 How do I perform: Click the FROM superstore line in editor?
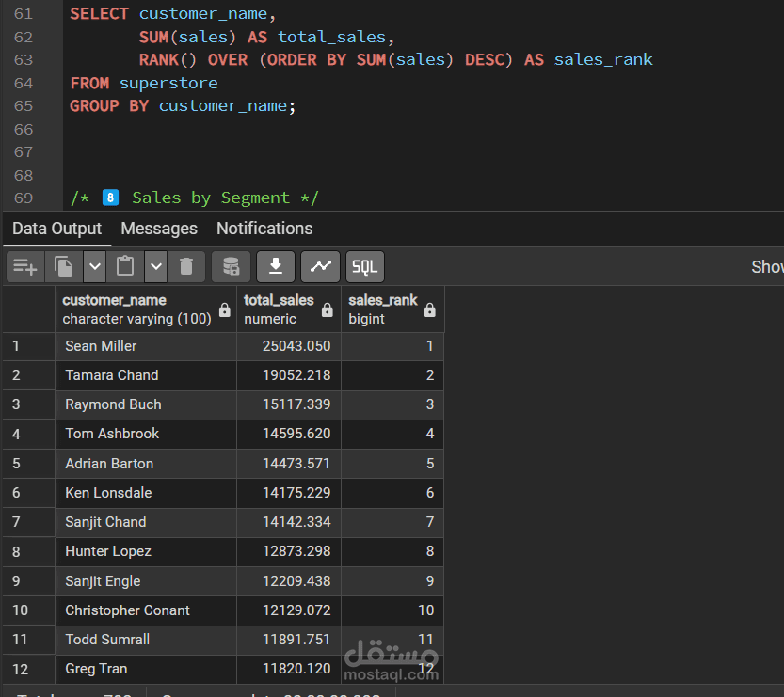[x=144, y=84]
